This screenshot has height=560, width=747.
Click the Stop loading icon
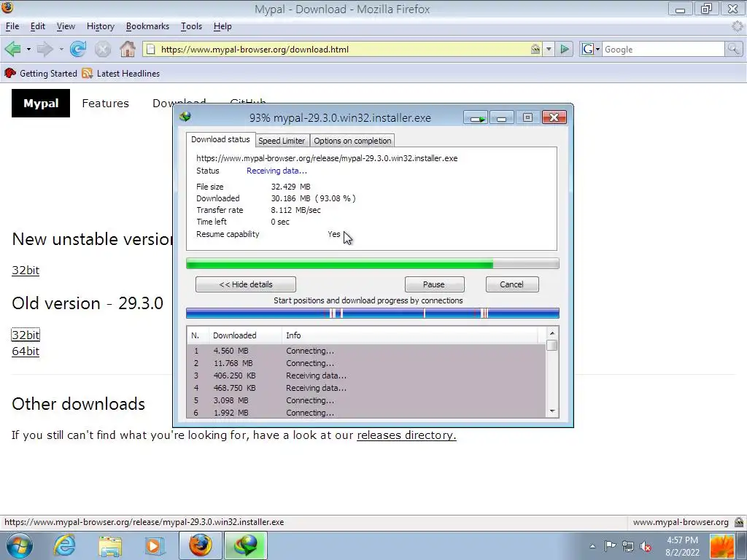(x=102, y=49)
